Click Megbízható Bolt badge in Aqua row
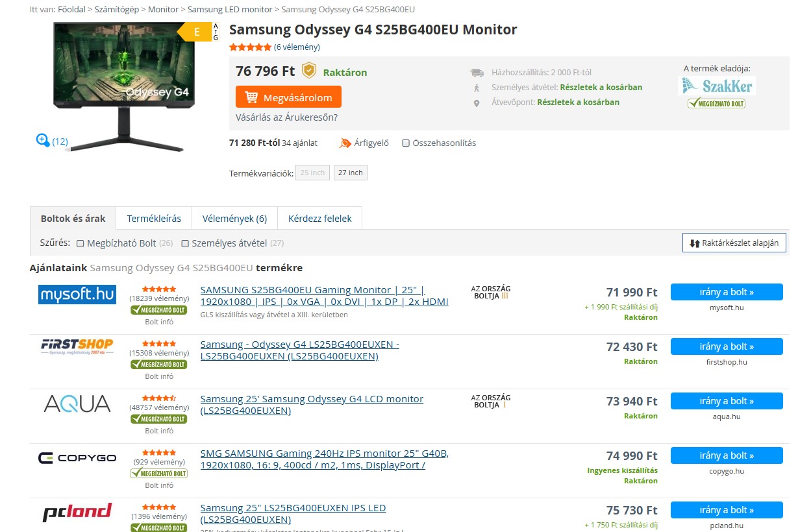 coord(159,419)
